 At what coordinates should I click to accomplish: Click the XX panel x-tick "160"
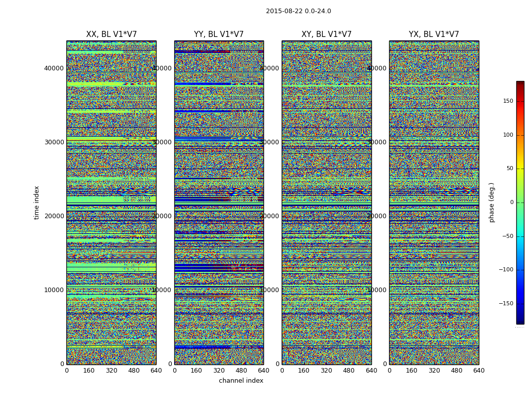click(89, 371)
